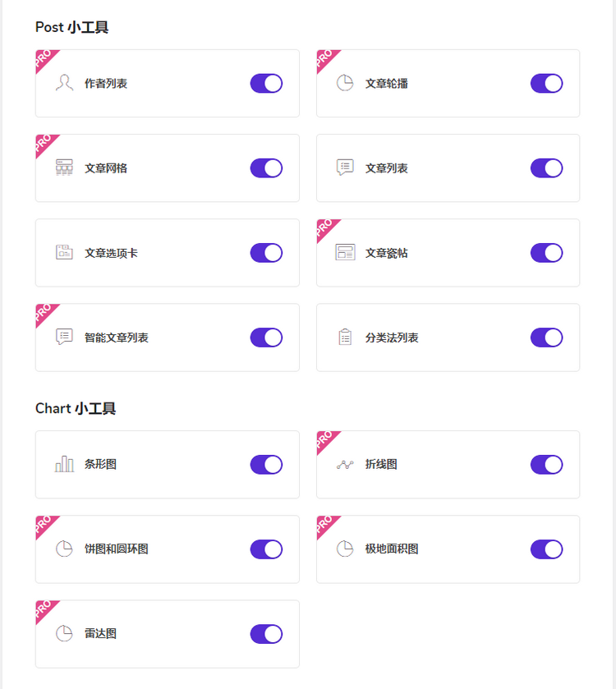Turn off the 文章轮播 toggle switch
Screen dimensions: 616x689
click(x=546, y=83)
